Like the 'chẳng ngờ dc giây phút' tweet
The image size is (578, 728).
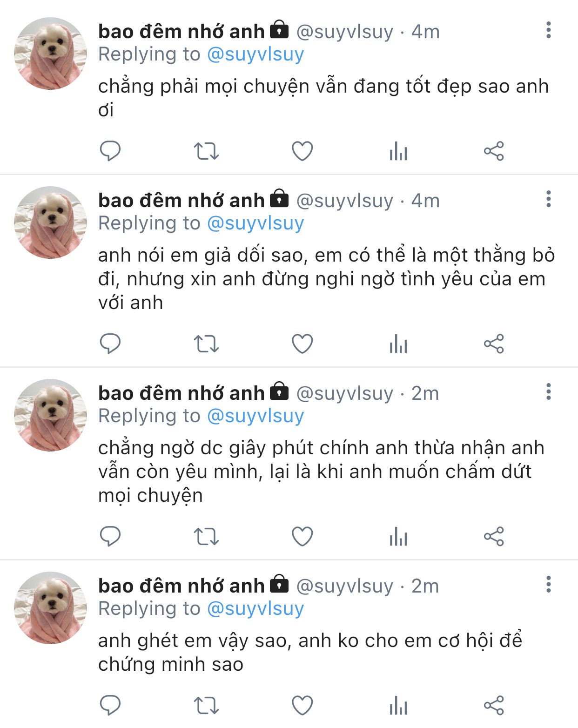pyautogui.click(x=302, y=537)
